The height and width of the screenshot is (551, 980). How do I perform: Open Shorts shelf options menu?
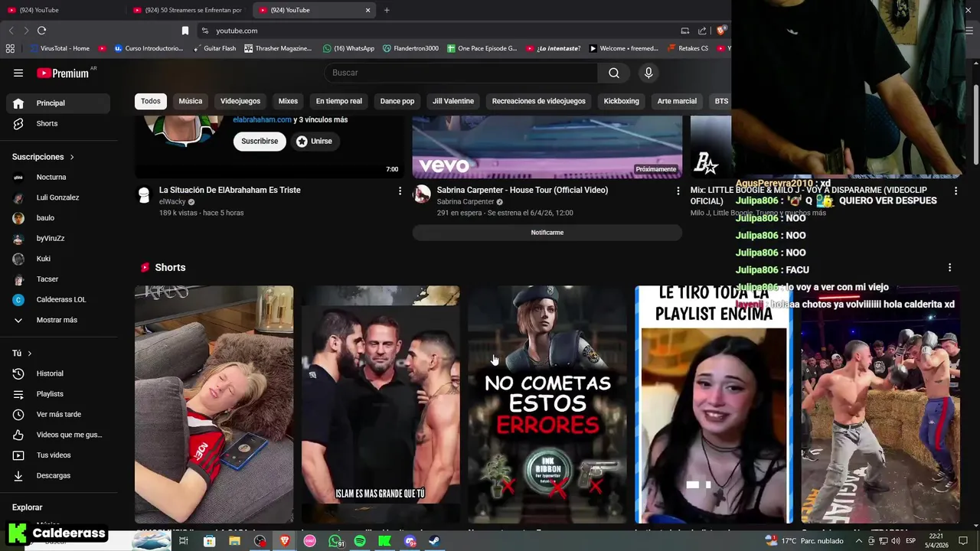949,268
